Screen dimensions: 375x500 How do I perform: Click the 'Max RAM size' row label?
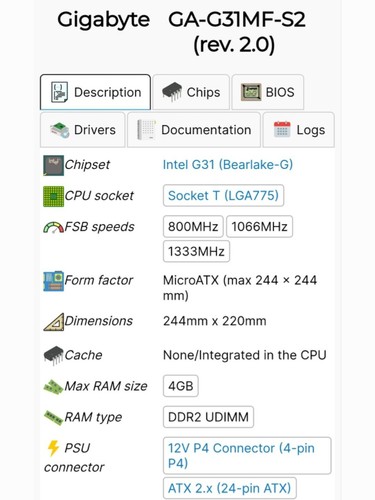[x=106, y=386]
